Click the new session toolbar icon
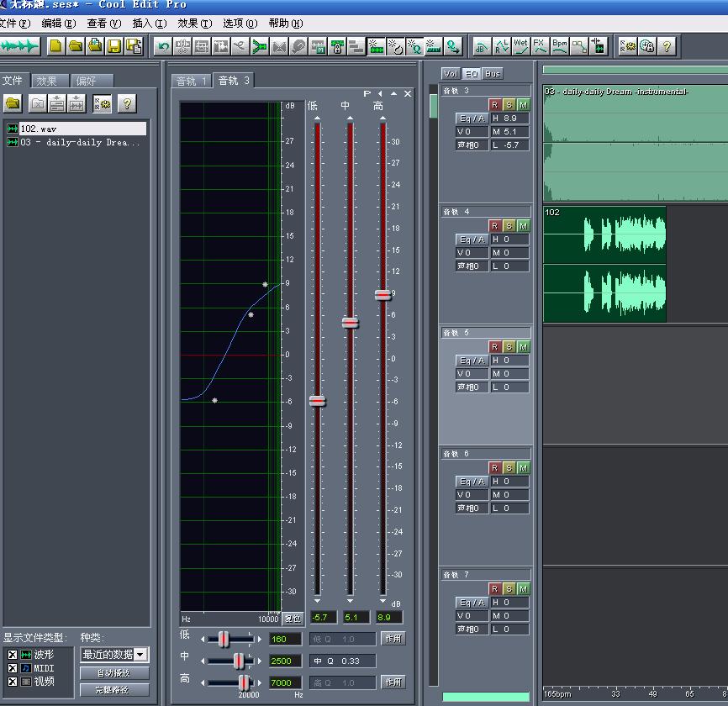Screen dimensions: 728x706 tap(56, 46)
